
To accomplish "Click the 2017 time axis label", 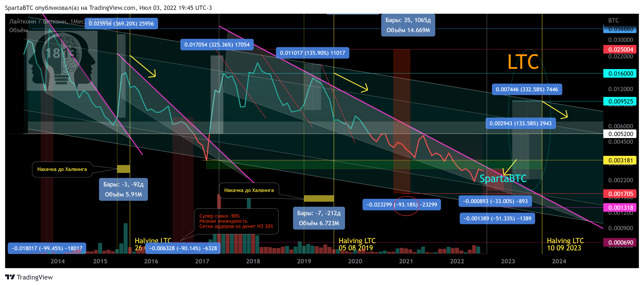I will (202, 261).
